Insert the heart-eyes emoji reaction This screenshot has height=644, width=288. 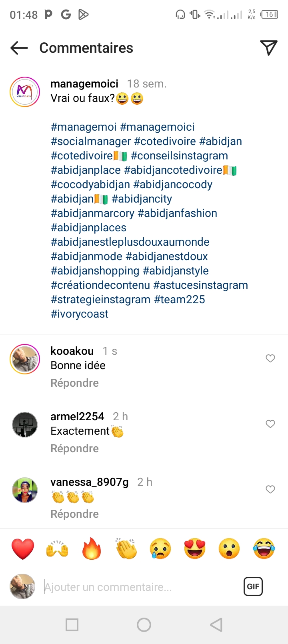pyautogui.click(x=195, y=549)
